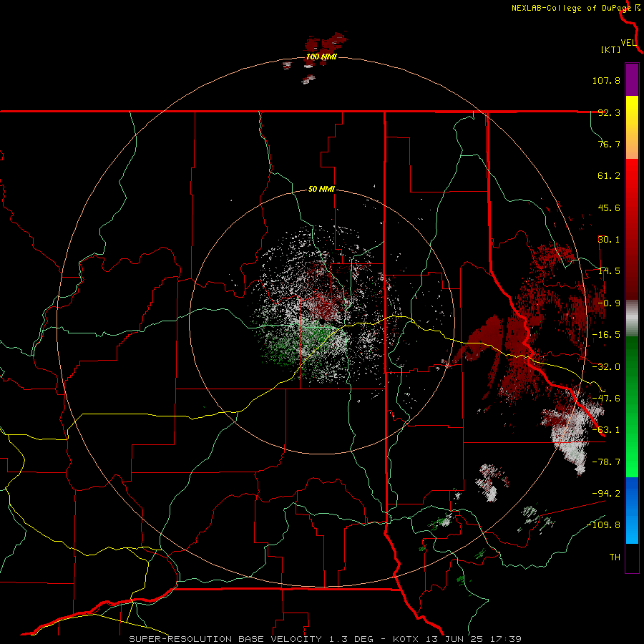Click the 107.8 velocity scale value
644x644 pixels.
click(606, 80)
